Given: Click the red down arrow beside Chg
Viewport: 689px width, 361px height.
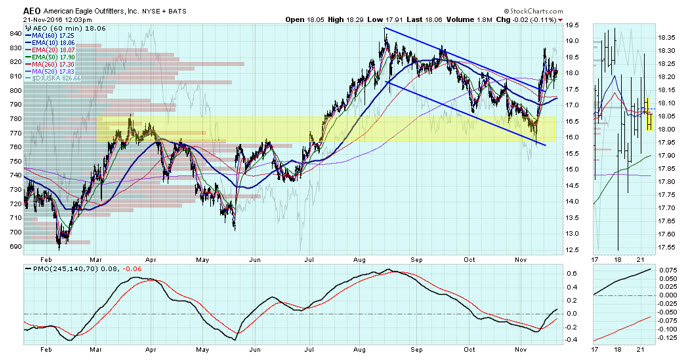Looking at the screenshot, I should [560, 20].
